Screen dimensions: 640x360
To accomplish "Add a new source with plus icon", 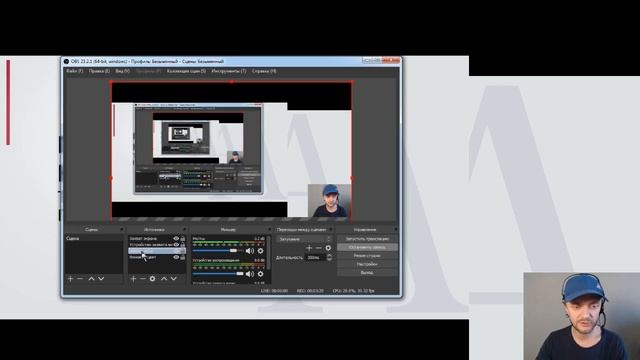I will point(133,279).
